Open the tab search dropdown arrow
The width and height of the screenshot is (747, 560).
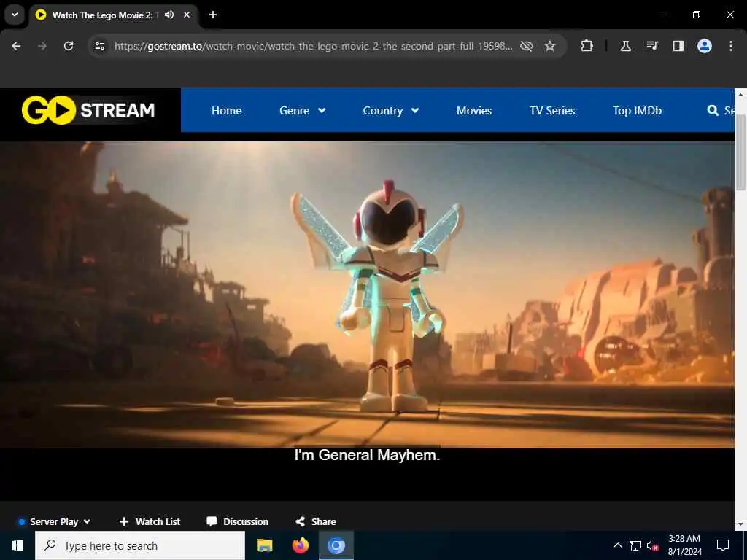pyautogui.click(x=15, y=15)
